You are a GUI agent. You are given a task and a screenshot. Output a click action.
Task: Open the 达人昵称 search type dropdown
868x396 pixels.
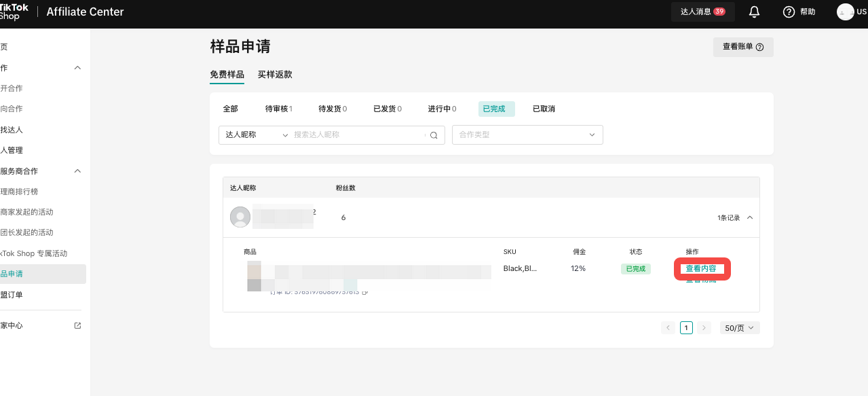(x=257, y=135)
